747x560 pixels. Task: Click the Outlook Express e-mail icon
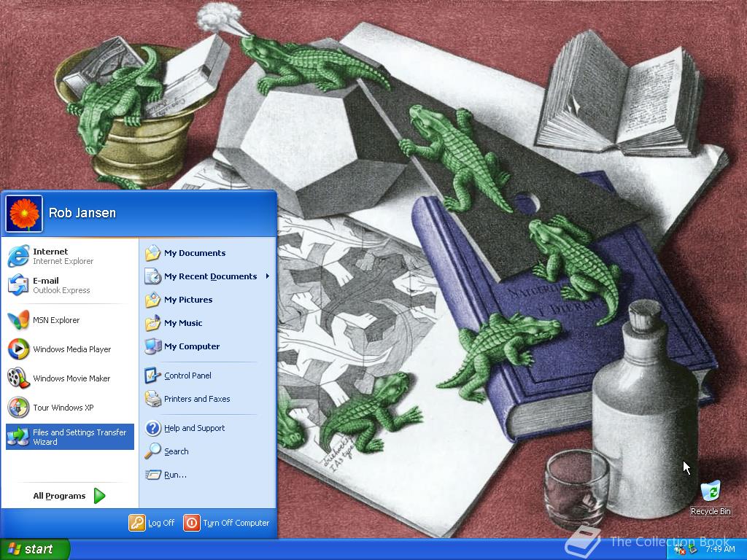(18, 285)
